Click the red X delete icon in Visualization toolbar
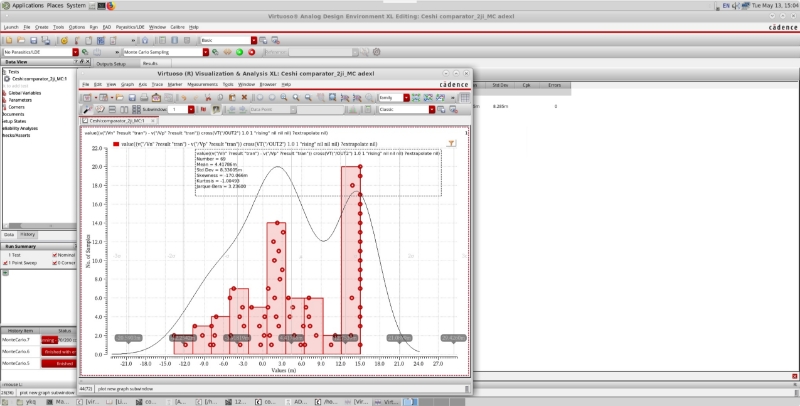This screenshot has height=406, width=800. point(244,97)
